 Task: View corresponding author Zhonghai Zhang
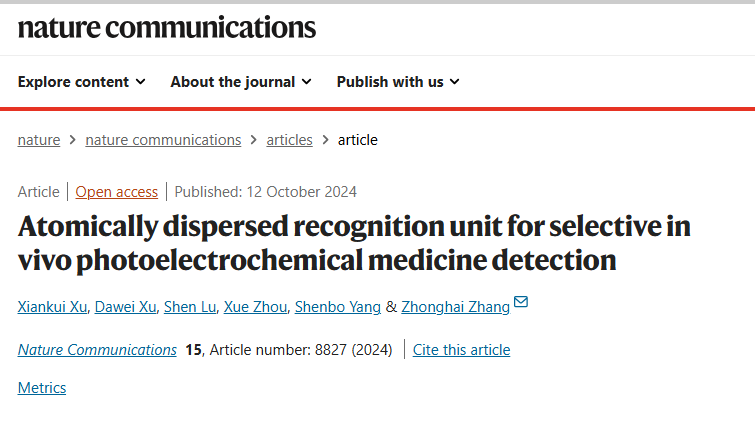(x=456, y=307)
